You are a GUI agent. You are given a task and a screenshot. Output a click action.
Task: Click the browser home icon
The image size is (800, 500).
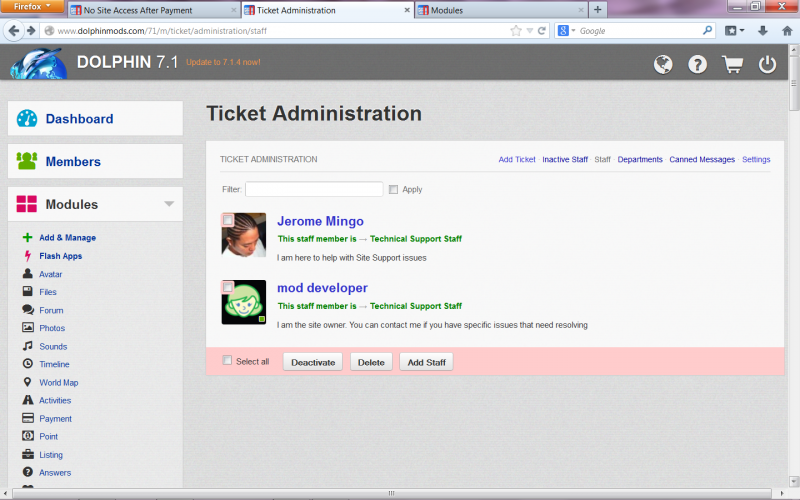pos(787,31)
